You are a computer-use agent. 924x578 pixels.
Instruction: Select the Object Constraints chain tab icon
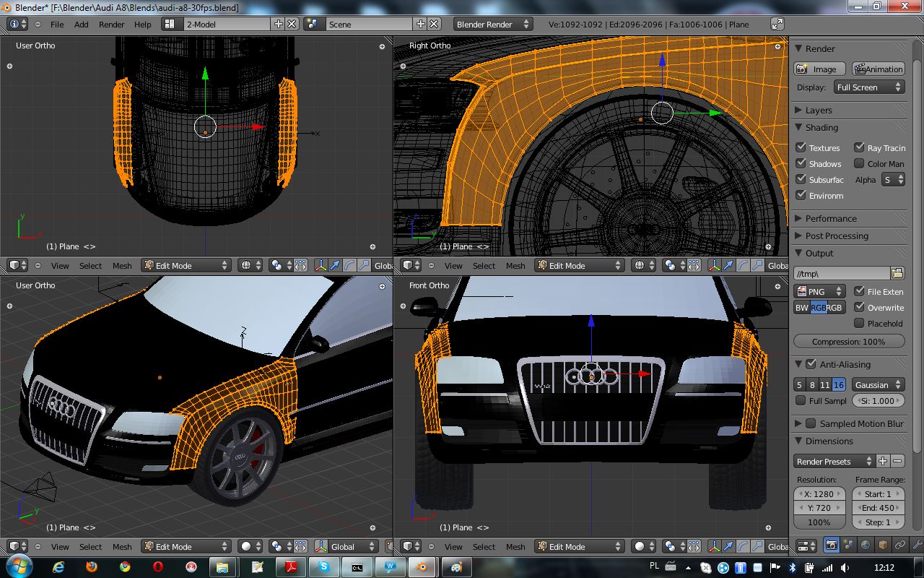900,545
